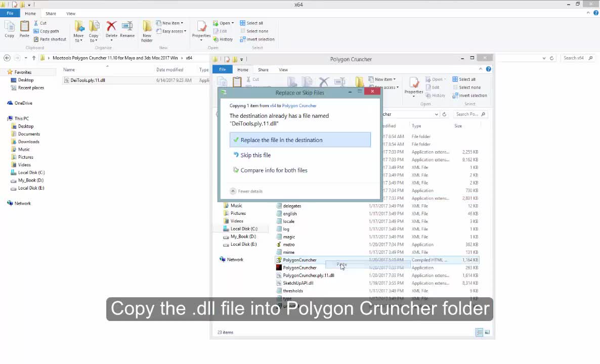Select Local Disk (C:) in x64 navigation pane
This screenshot has width=600, height=364.
[x=31, y=172]
